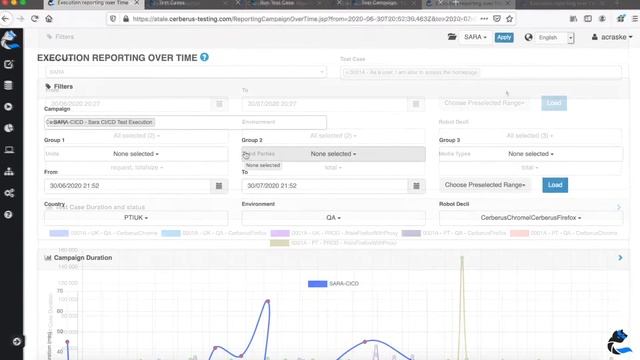640x360 pixels.
Task: Select the SARA-CICD campaign tag
Action: [100, 122]
